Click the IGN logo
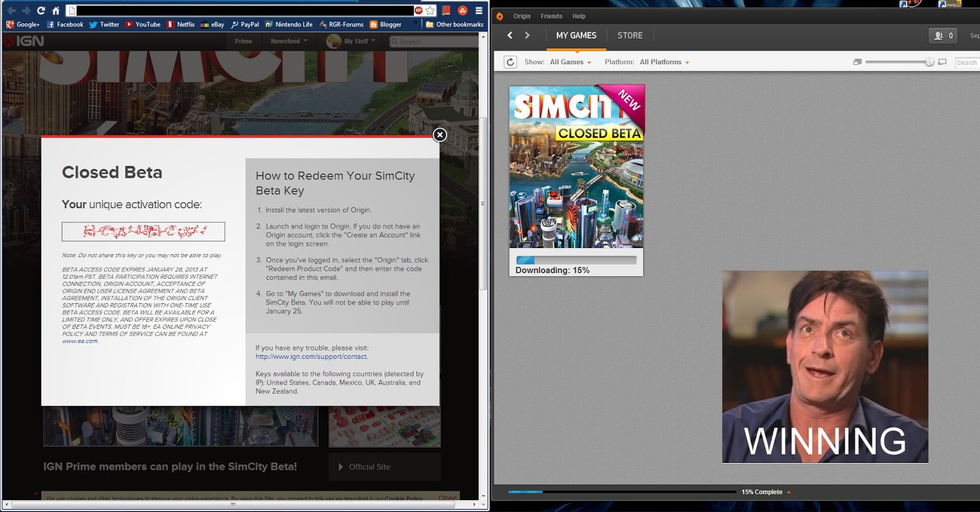 (x=24, y=41)
